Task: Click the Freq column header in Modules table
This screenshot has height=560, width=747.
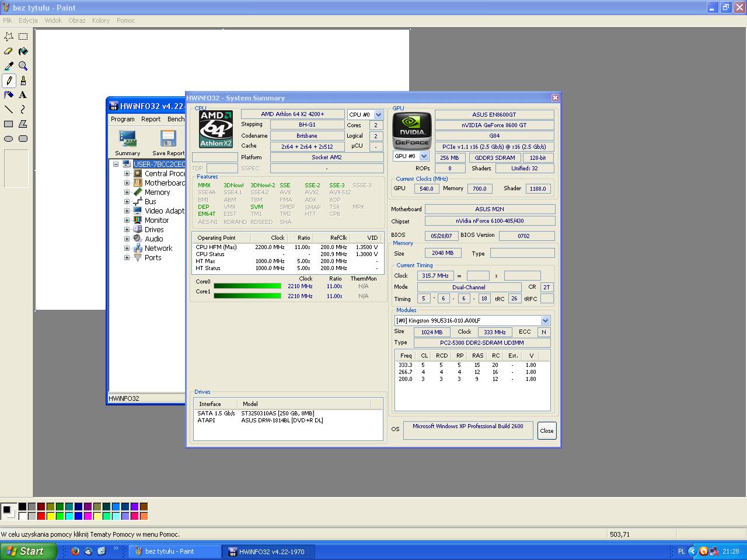Action: pos(406,355)
